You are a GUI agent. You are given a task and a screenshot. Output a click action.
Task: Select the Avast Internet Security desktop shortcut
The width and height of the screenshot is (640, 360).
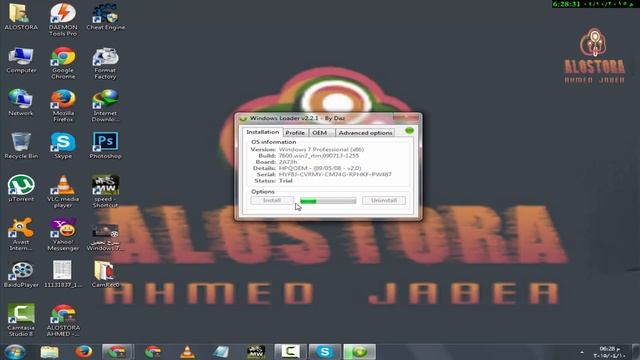point(21,234)
